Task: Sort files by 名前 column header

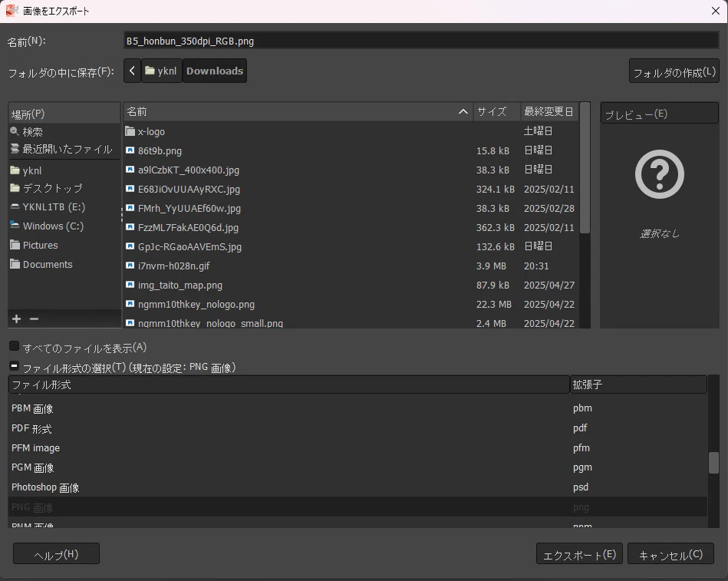Action: tap(298, 111)
